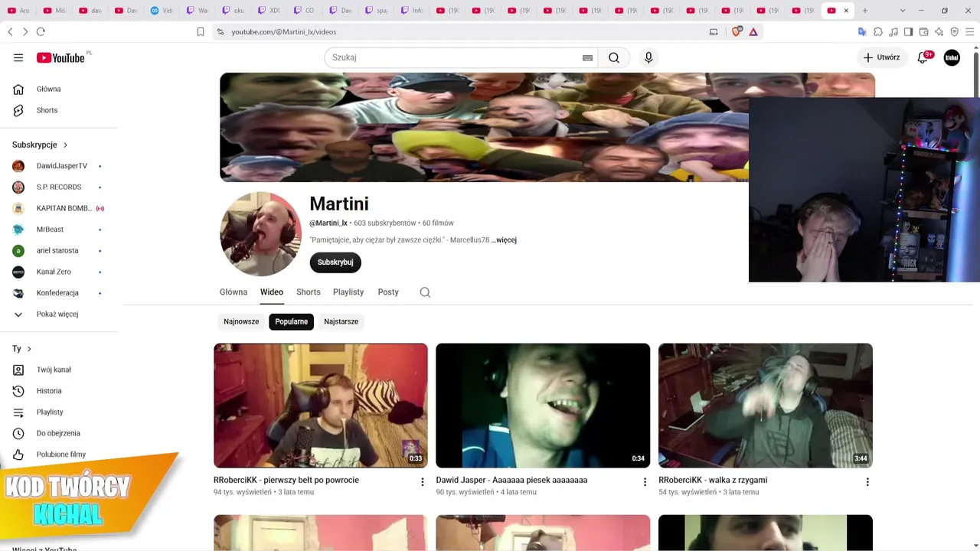This screenshot has height=551, width=980.
Task: Open the notifications bell
Action: pos(923,57)
